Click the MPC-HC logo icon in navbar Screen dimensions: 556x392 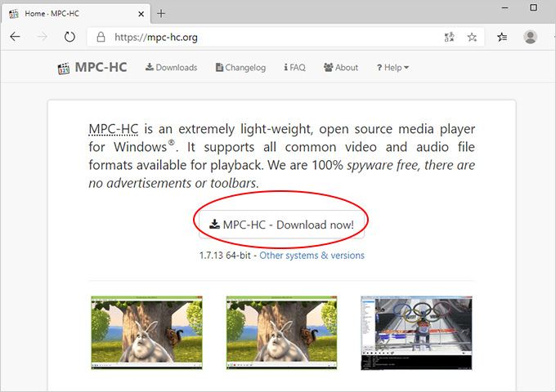pyautogui.click(x=64, y=68)
